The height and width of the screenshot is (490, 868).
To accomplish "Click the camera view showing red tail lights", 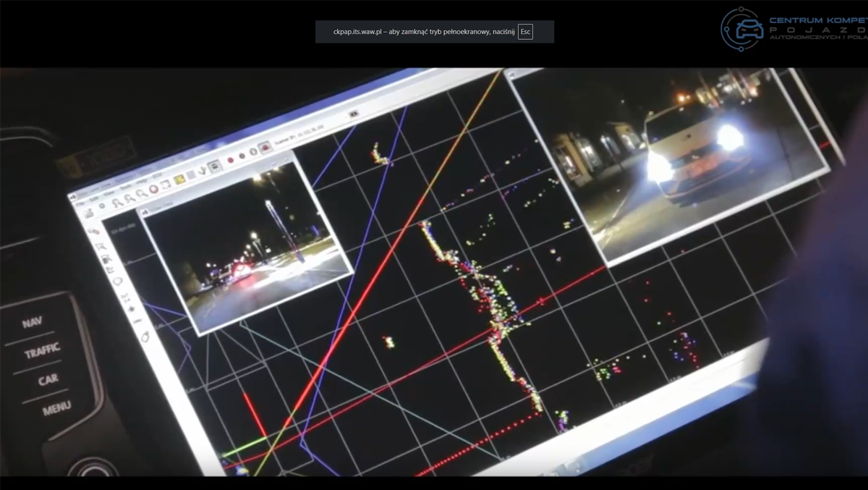I will [246, 246].
